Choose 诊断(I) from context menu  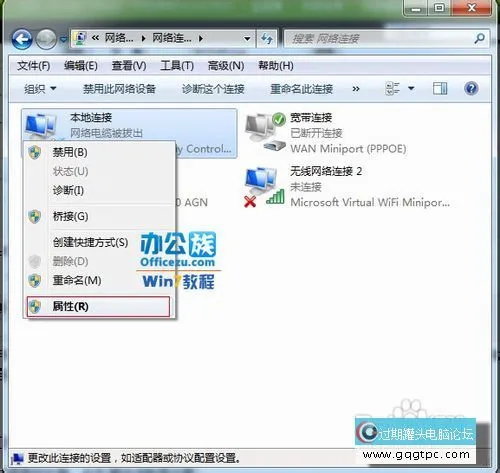[99, 191]
